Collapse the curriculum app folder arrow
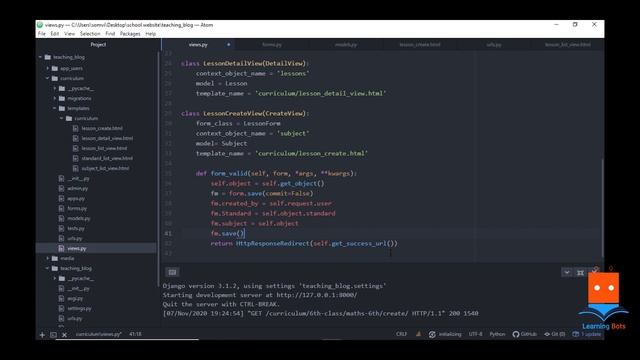This screenshot has height=360, width=640. 48,78
